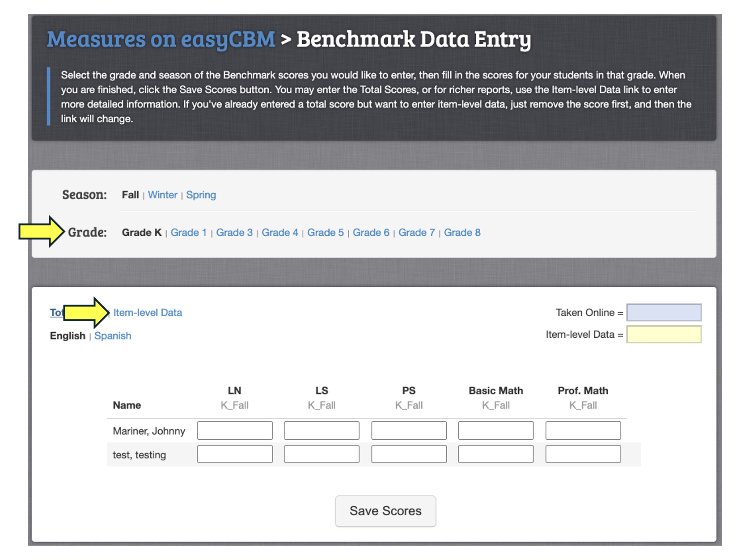The width and height of the screenshot is (745, 560).
Task: Save the entered scores
Action: click(385, 511)
